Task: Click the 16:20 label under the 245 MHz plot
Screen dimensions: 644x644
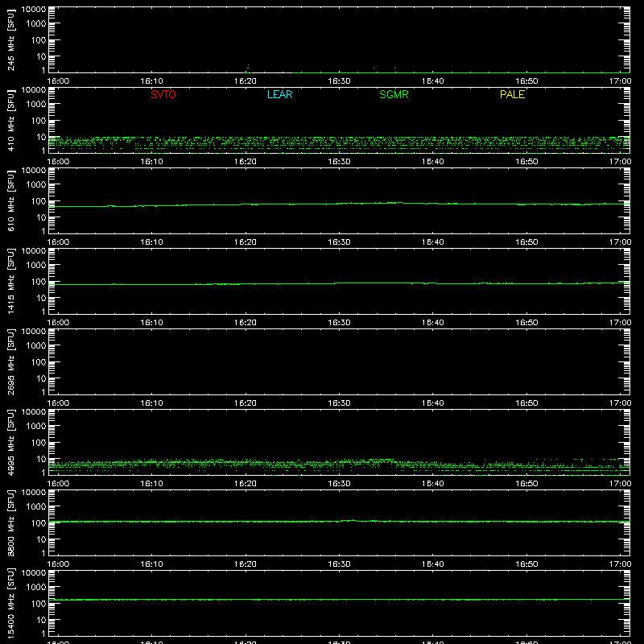Action: (x=246, y=81)
